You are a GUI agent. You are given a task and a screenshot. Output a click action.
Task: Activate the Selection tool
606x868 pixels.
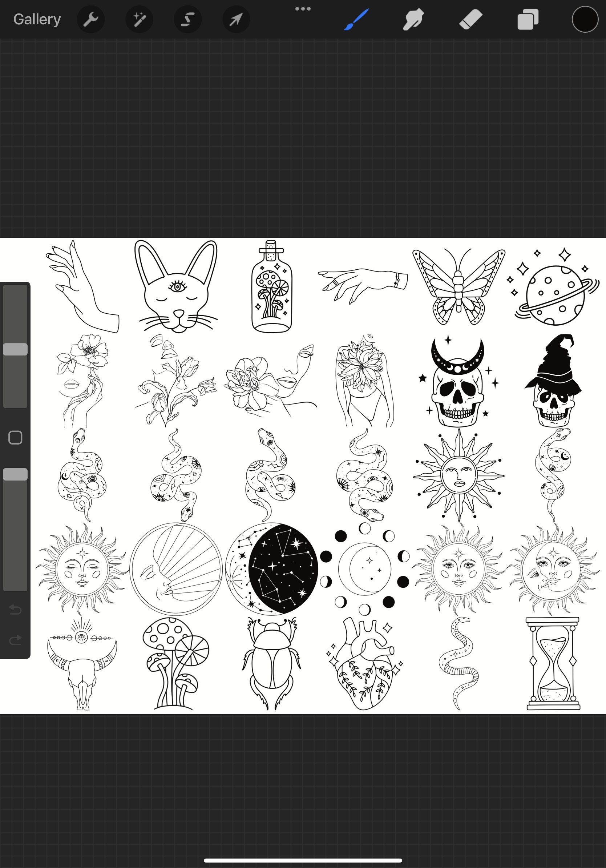[x=187, y=19]
